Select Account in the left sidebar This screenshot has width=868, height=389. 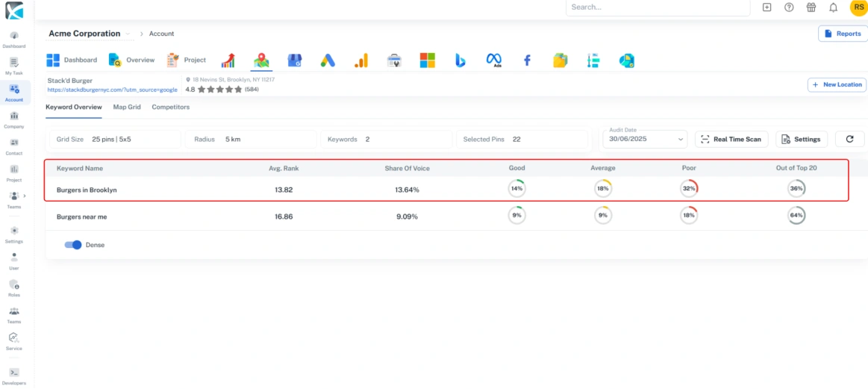14,93
